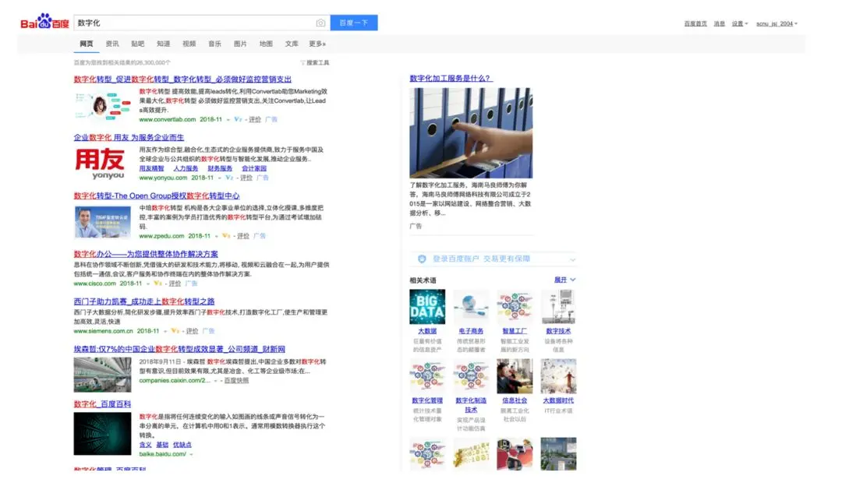Click the 用友 yonyou logo thumbnail
Screen dimensions: 842x504
pos(100,163)
